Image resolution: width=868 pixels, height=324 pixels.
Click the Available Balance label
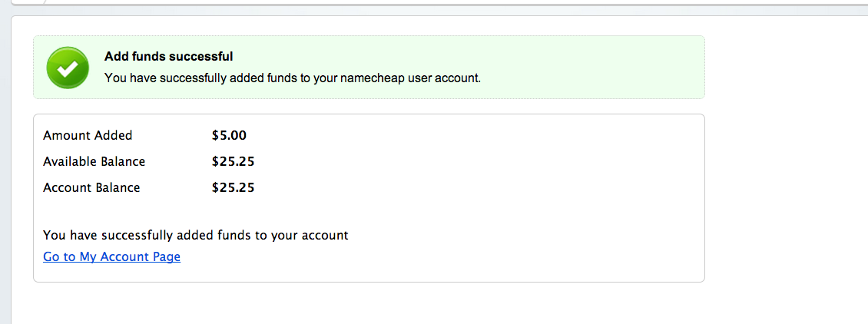(x=94, y=161)
